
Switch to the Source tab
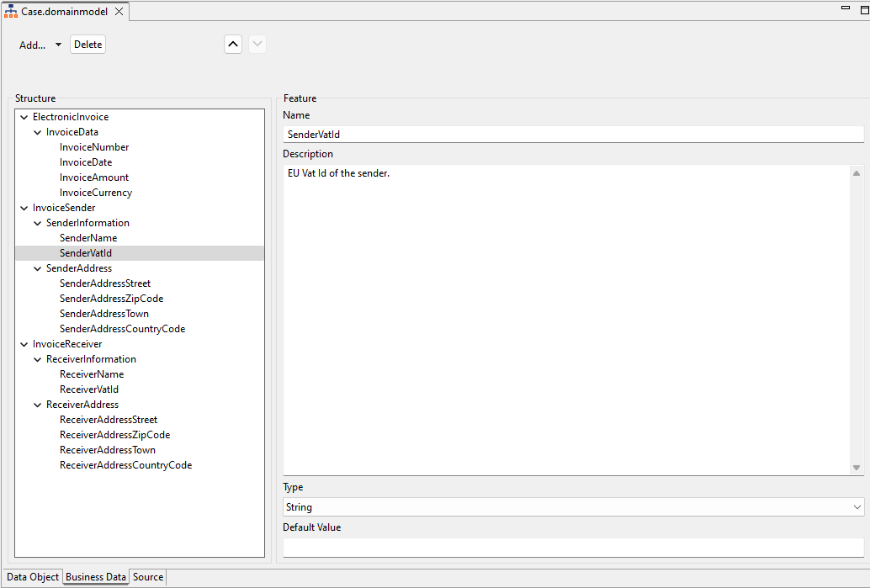click(x=148, y=577)
